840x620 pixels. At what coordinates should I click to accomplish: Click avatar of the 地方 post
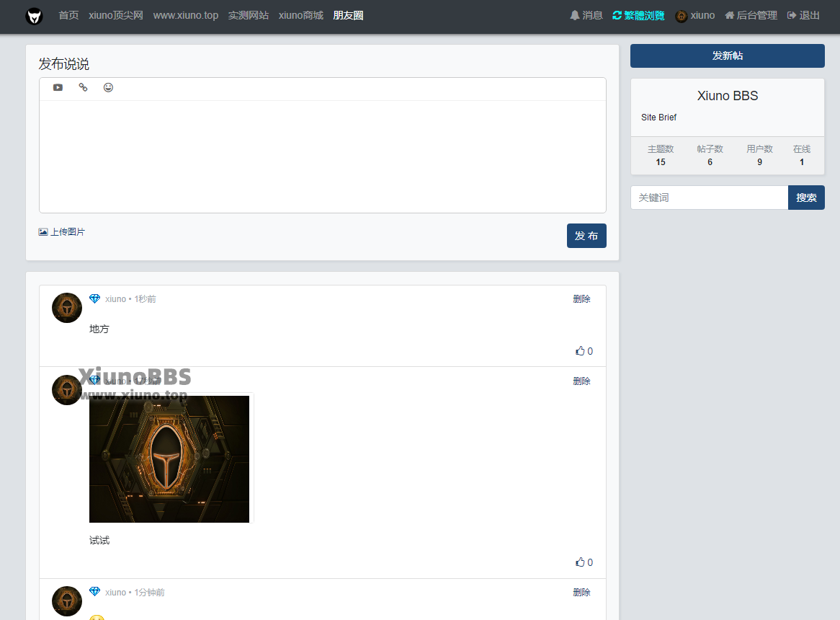(x=67, y=308)
